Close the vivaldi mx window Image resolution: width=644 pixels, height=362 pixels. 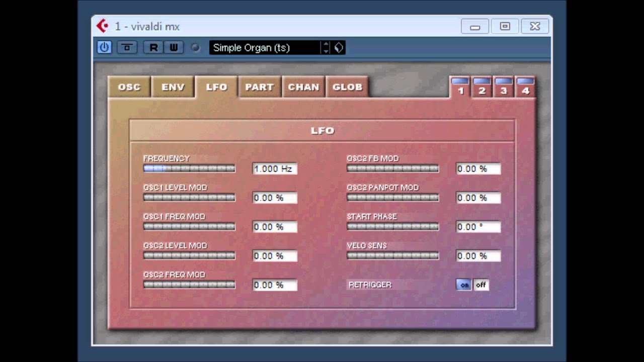click(x=535, y=27)
